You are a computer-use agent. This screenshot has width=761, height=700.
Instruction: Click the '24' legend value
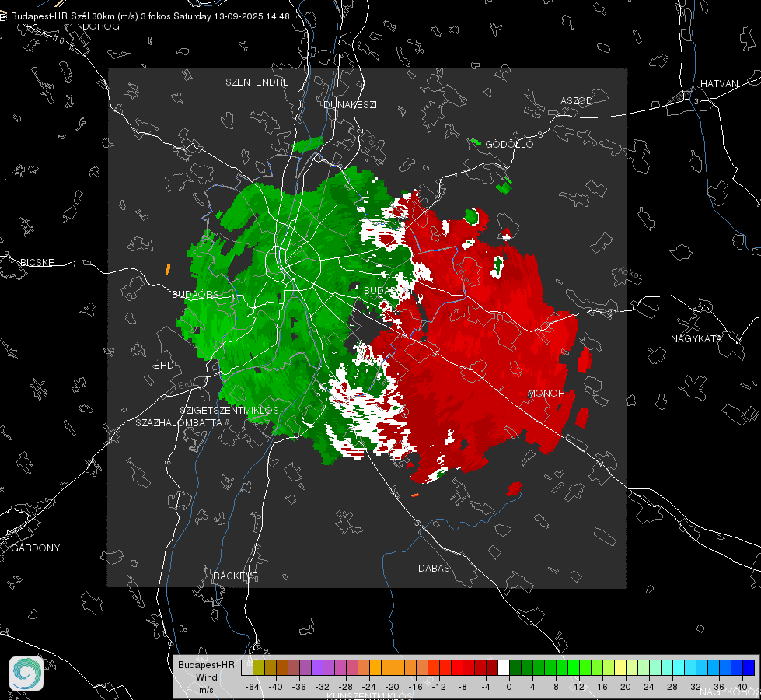tap(649, 687)
